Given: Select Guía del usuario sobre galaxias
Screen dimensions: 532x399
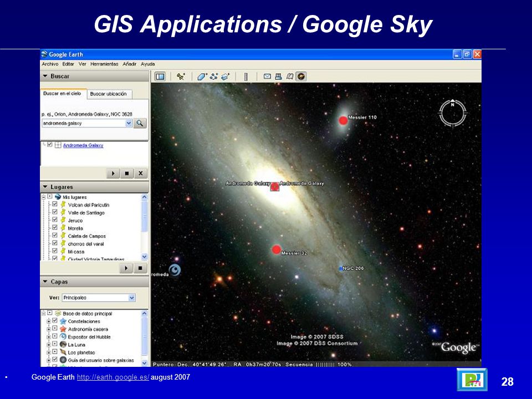Looking at the screenshot, I should pos(101,360).
